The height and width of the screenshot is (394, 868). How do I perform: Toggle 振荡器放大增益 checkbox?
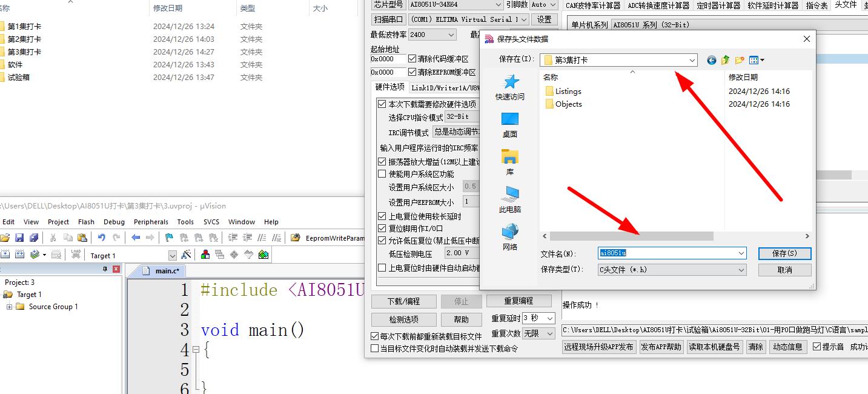pyautogui.click(x=382, y=162)
